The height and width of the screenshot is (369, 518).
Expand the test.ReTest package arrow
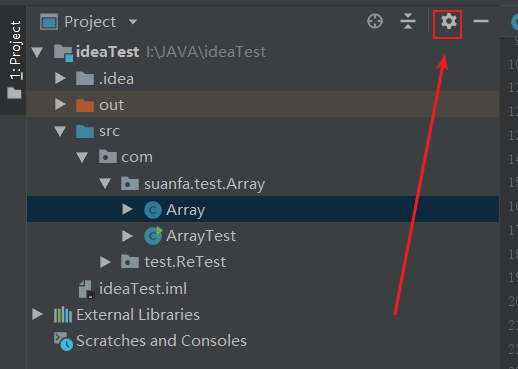click(105, 262)
